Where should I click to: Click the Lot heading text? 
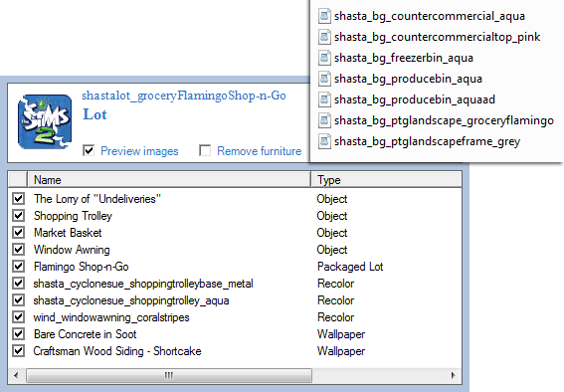point(94,114)
